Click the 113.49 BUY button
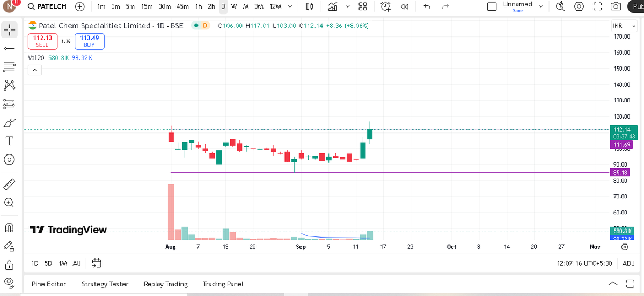 (x=89, y=41)
